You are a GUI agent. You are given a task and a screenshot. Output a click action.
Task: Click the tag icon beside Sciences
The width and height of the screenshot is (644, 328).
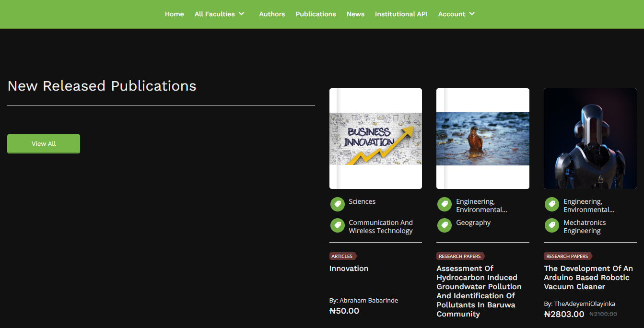[x=338, y=204]
